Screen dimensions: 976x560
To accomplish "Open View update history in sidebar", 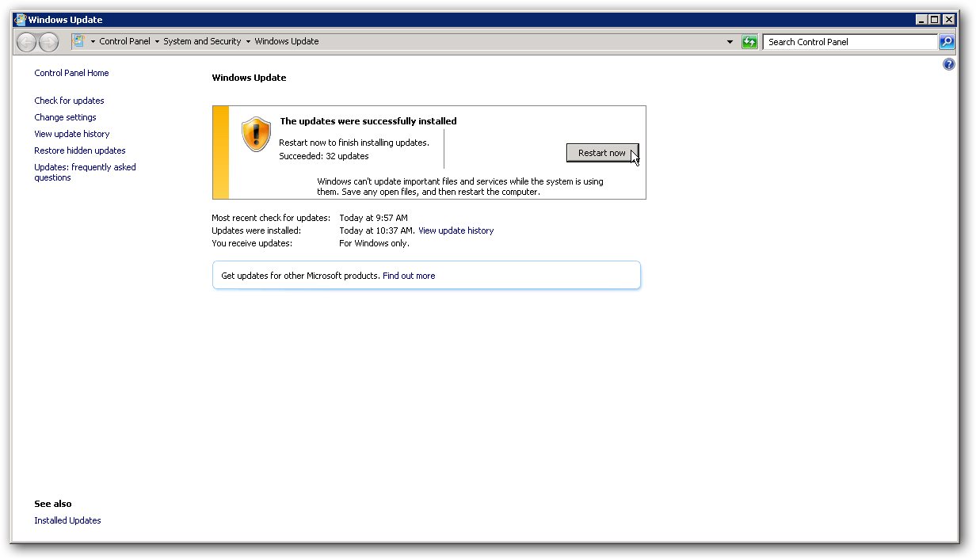I will click(72, 134).
